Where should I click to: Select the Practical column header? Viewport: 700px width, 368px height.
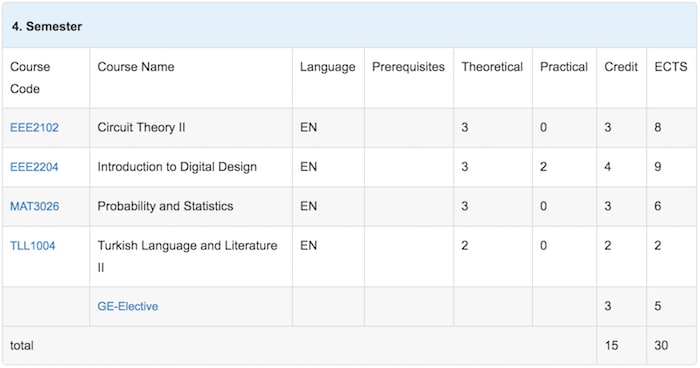564,67
